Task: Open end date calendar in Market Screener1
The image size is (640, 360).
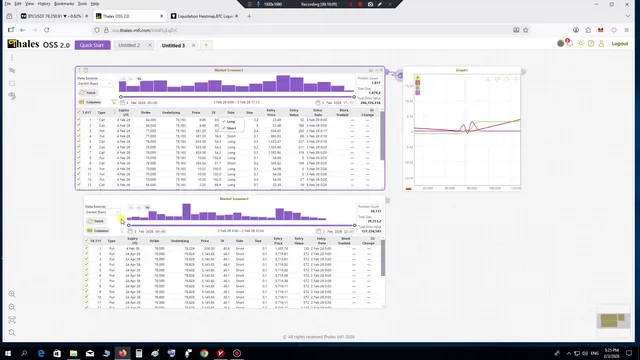Action: 318,103
